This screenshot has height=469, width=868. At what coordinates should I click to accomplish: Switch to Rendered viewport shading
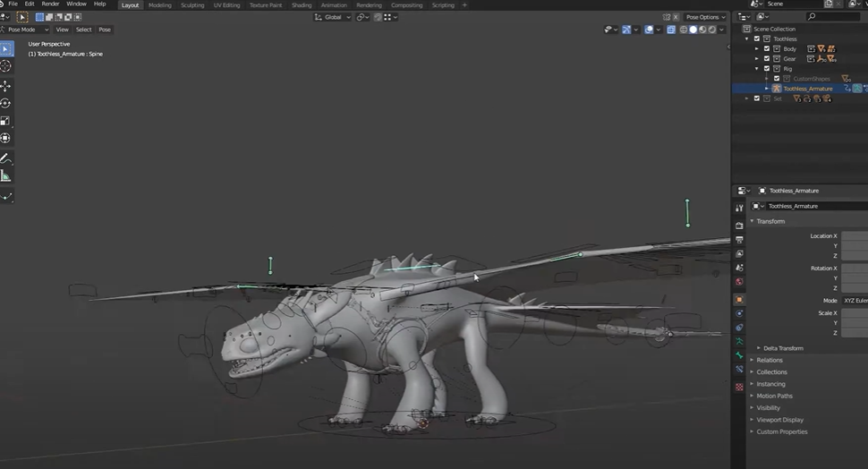(712, 30)
